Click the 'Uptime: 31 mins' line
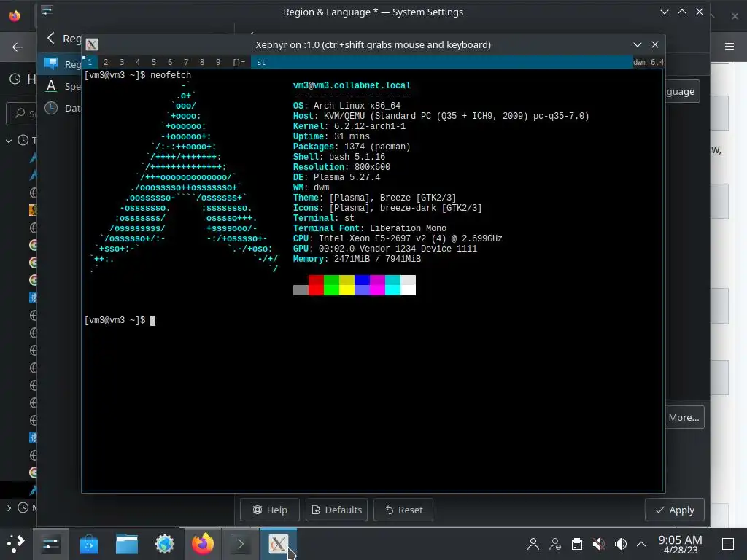This screenshot has width=747, height=560. [x=331, y=136]
